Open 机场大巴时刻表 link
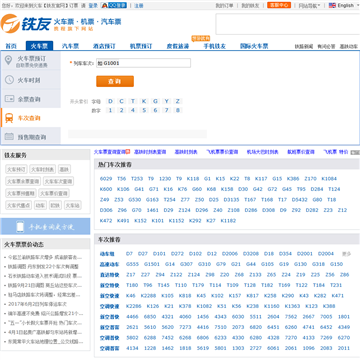Viewport: 360px width, 360px height. tap(262, 152)
